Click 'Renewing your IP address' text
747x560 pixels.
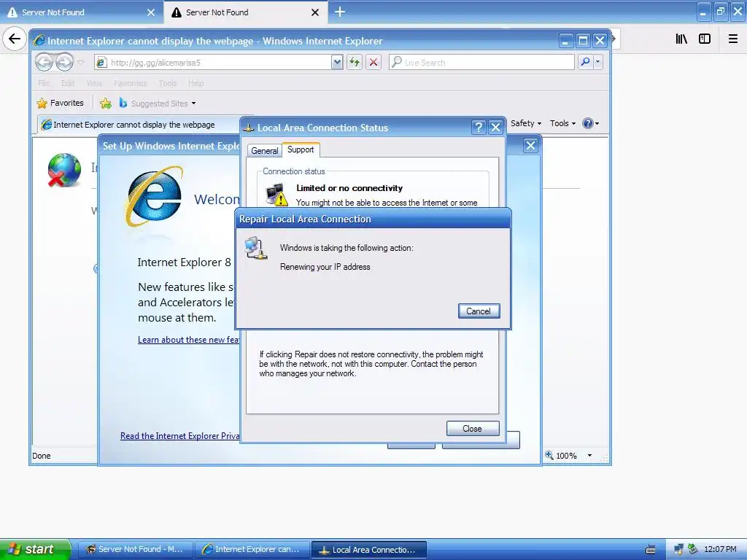point(325,267)
